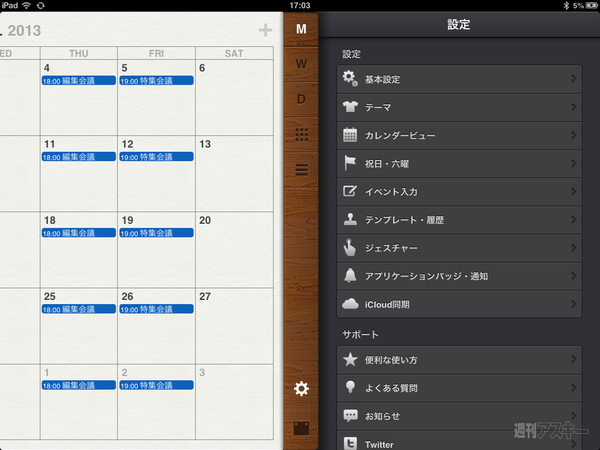Open the list view icon
This screenshot has height=450, width=600.
[301, 169]
